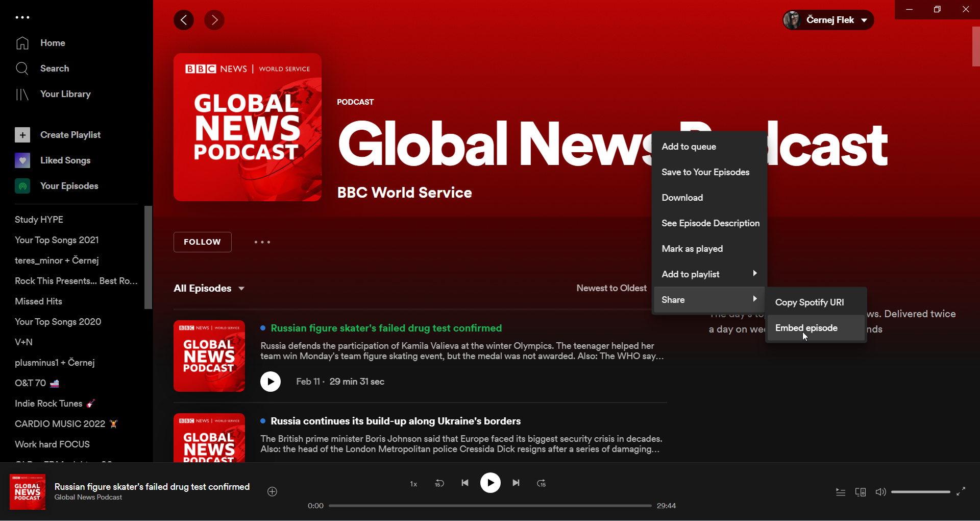Open Russia continues its build-up episode

click(396, 421)
